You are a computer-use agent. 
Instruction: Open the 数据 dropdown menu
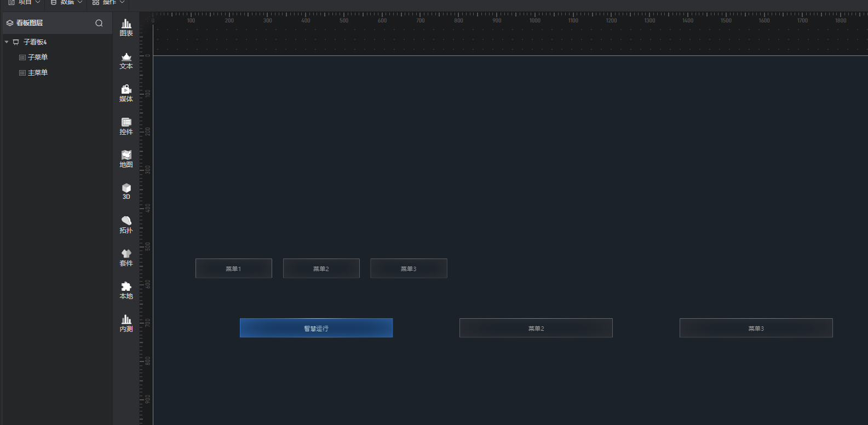coord(66,3)
